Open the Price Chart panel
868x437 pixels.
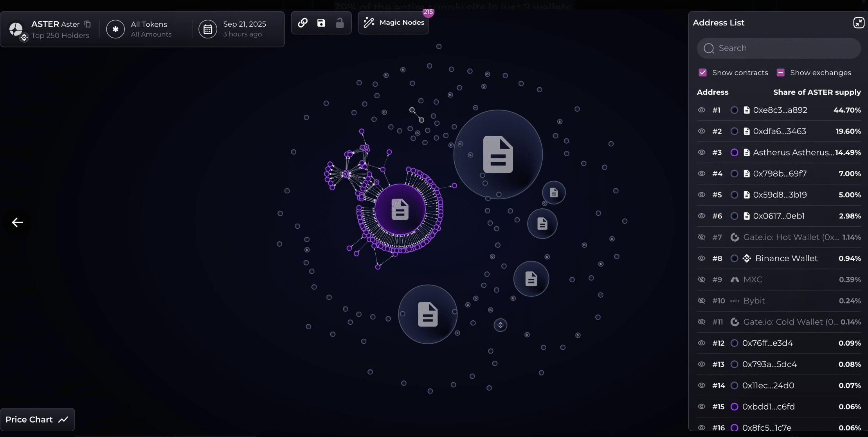[x=37, y=419]
